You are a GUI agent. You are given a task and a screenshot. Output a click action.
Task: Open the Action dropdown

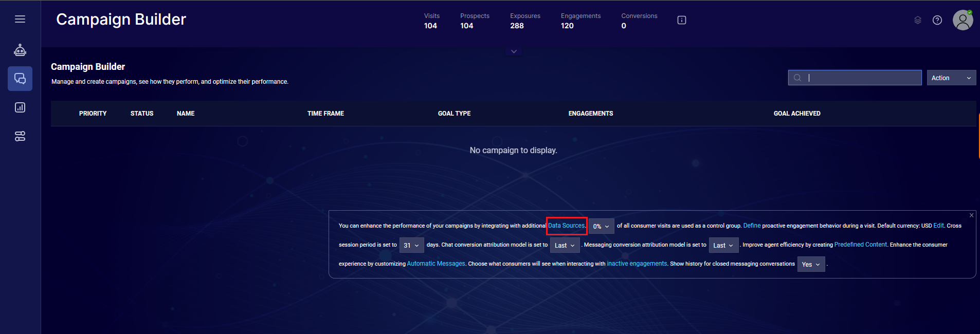(x=951, y=78)
